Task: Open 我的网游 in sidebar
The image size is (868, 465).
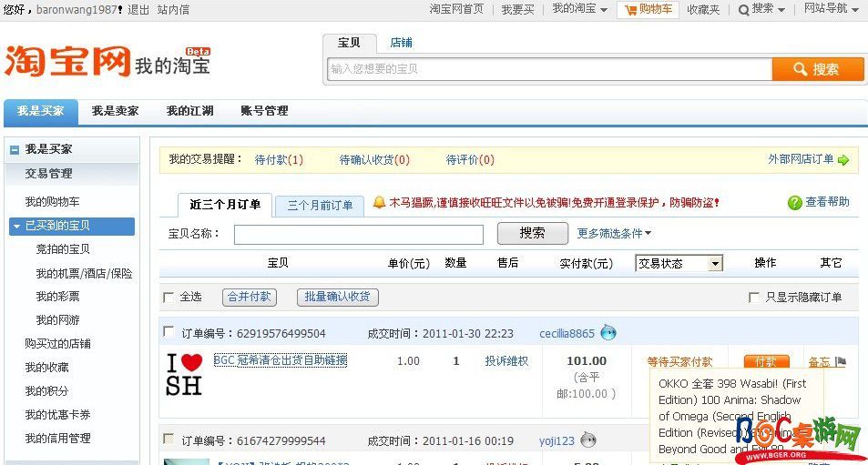Action: (x=57, y=320)
